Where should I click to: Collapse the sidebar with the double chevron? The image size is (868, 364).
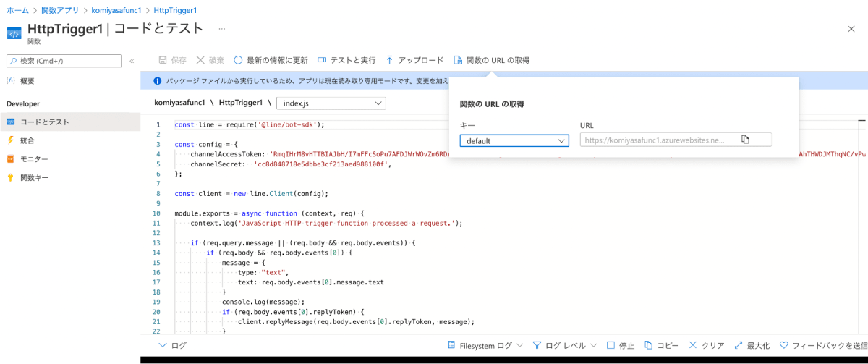coord(132,61)
